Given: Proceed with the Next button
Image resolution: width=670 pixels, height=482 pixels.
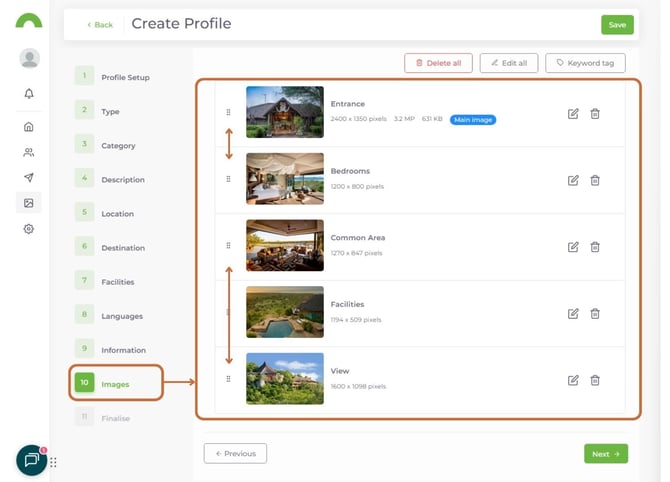Looking at the screenshot, I should tap(605, 454).
